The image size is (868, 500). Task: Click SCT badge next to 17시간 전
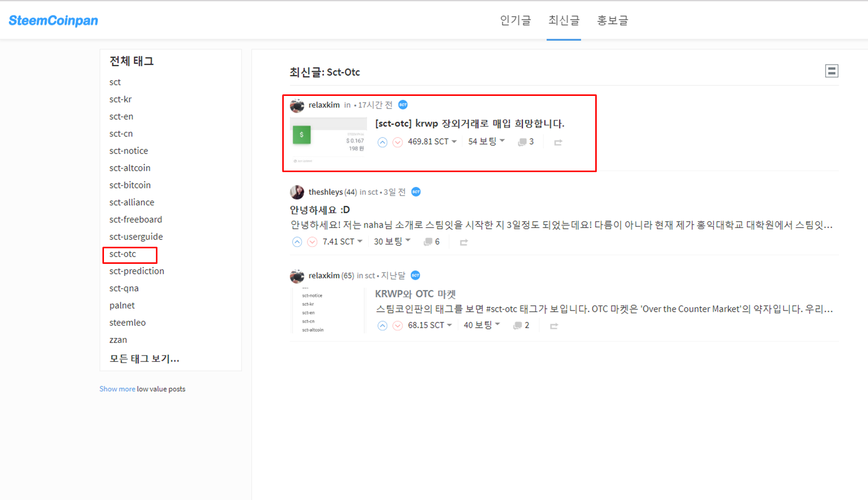point(403,105)
